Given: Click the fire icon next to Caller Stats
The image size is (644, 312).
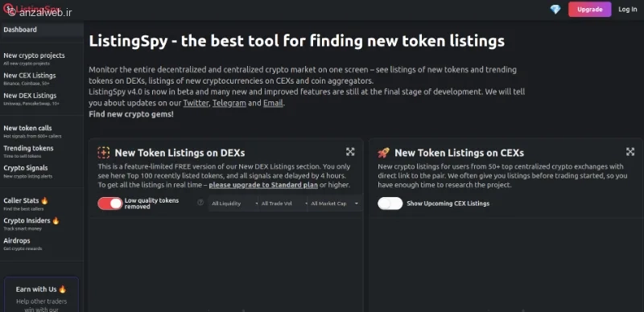Looking at the screenshot, I should [x=44, y=200].
